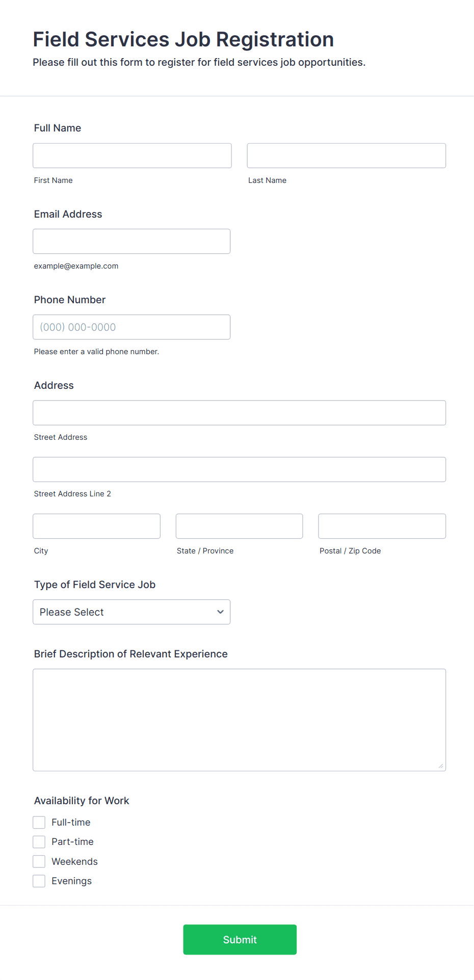This screenshot has width=474, height=980.
Task: Click the relevant experience text area
Action: point(239,720)
